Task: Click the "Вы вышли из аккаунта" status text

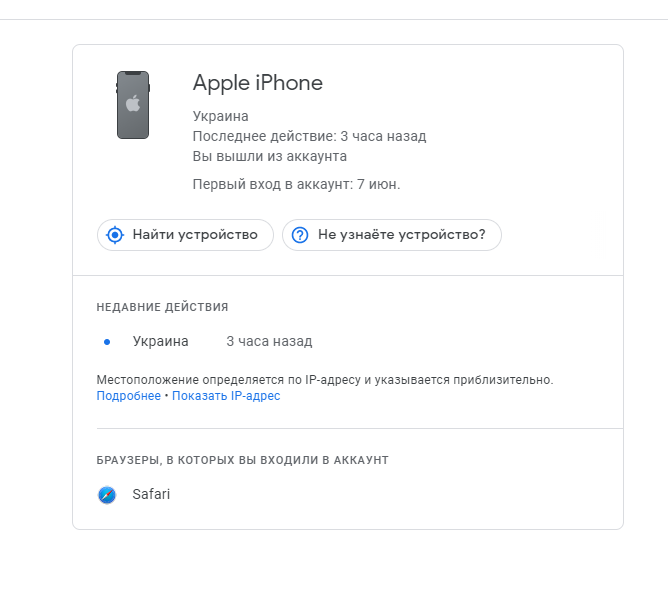Action: [269, 156]
